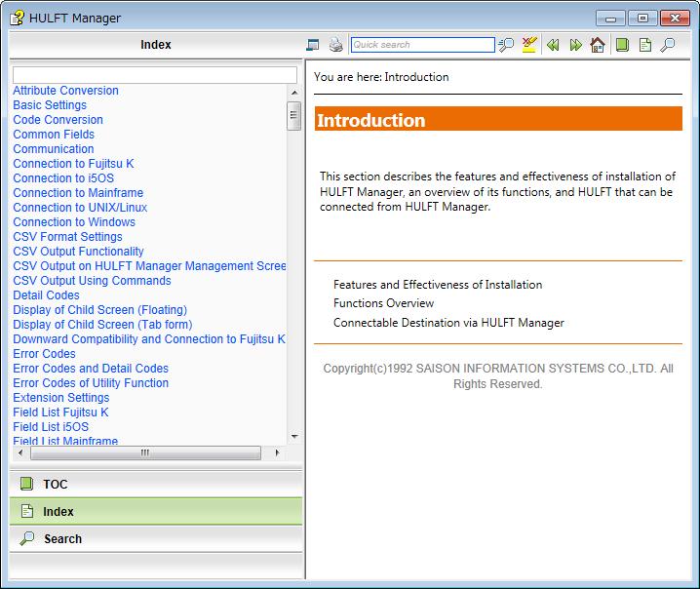Click the Search magnifier toolbar icon
Viewport: 700px width, 589px height.
coord(668,45)
